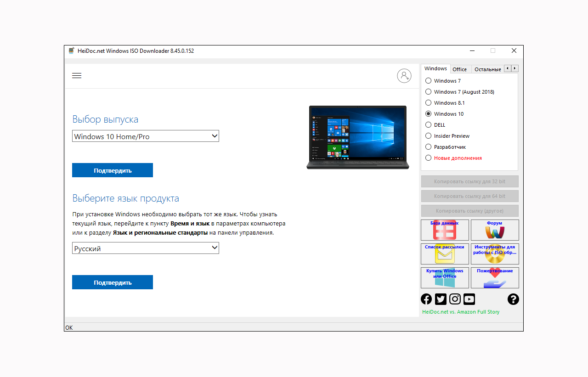Open the Форум button
588x377 pixels.
(x=495, y=230)
